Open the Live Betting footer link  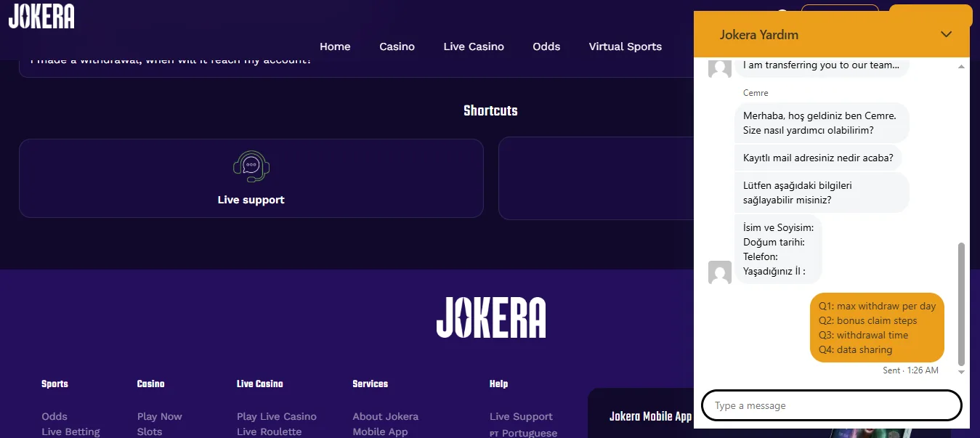[70, 431]
